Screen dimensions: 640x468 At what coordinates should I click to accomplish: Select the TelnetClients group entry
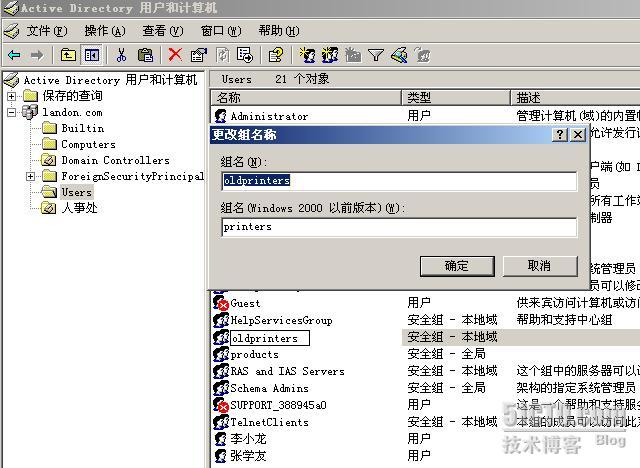pyautogui.click(x=269, y=422)
